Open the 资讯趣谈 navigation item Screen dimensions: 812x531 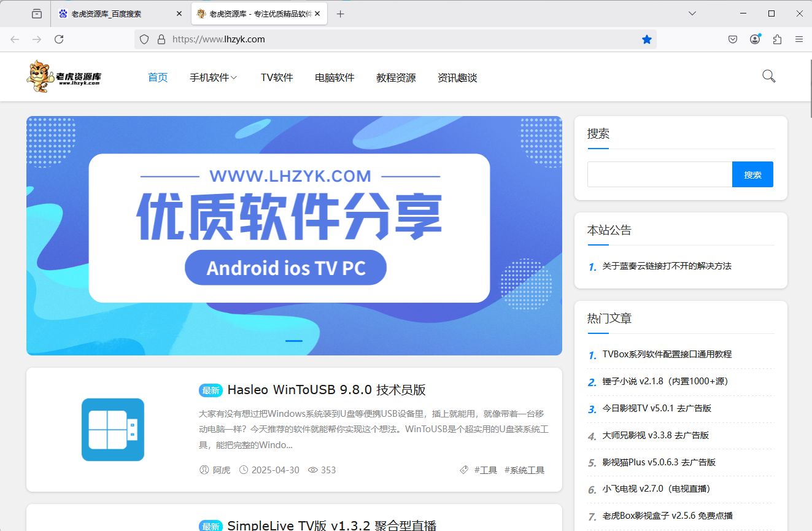tap(457, 77)
